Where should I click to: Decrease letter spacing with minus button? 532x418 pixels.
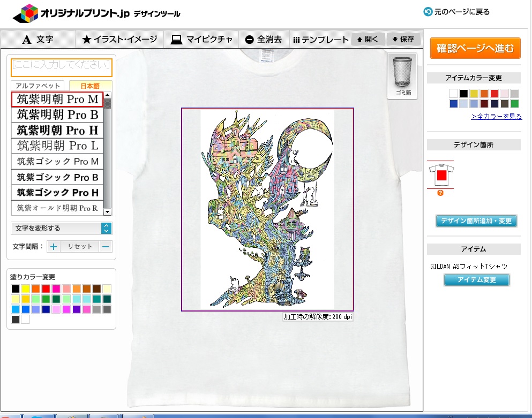(106, 246)
